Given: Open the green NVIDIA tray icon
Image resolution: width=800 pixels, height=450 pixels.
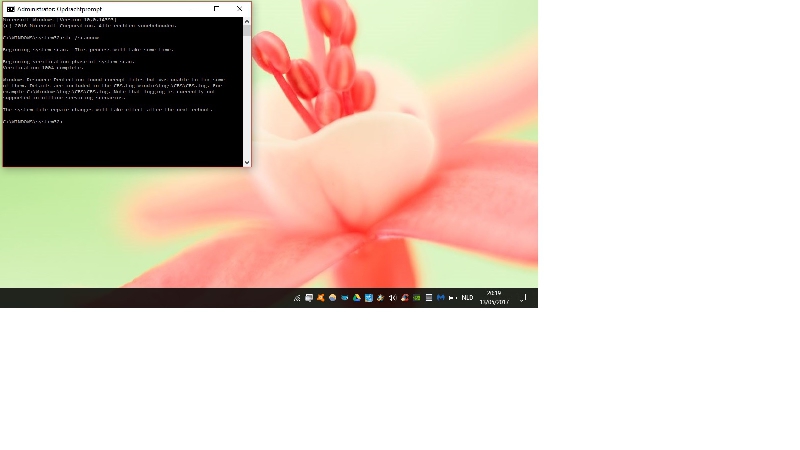Looking at the screenshot, I should coord(417,298).
